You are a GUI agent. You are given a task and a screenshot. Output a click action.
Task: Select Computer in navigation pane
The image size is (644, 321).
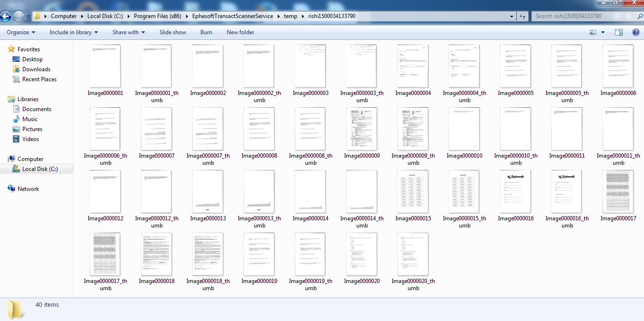30,159
